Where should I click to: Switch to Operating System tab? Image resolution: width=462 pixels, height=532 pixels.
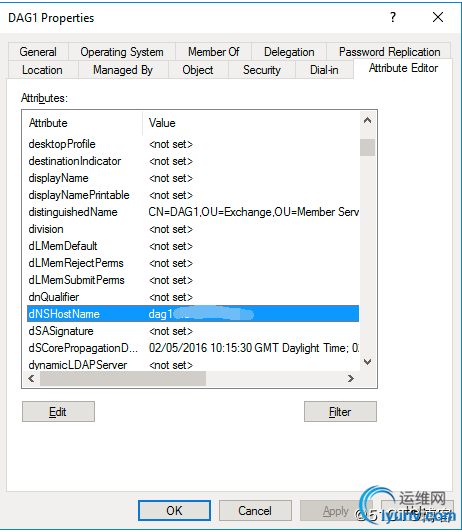(x=122, y=52)
